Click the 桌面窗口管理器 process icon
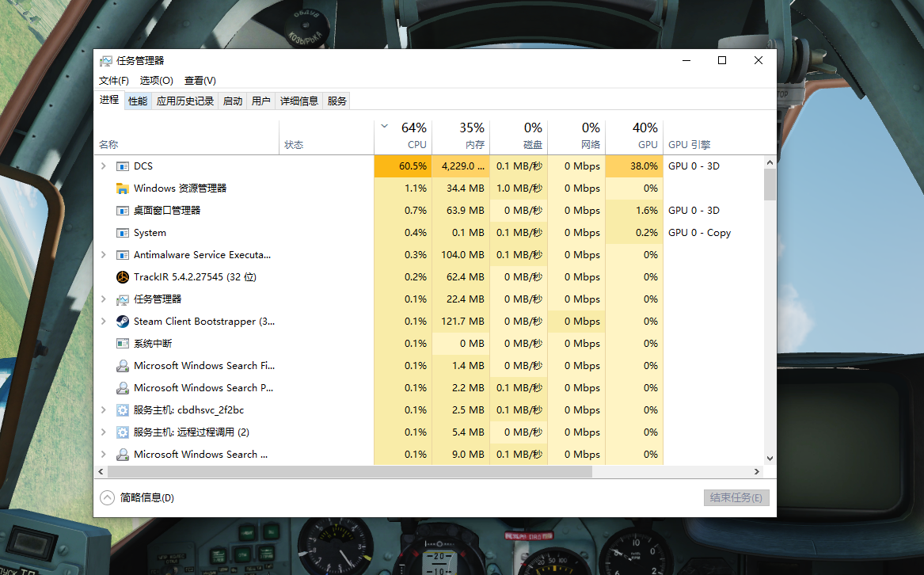This screenshot has width=924, height=575. (x=123, y=211)
